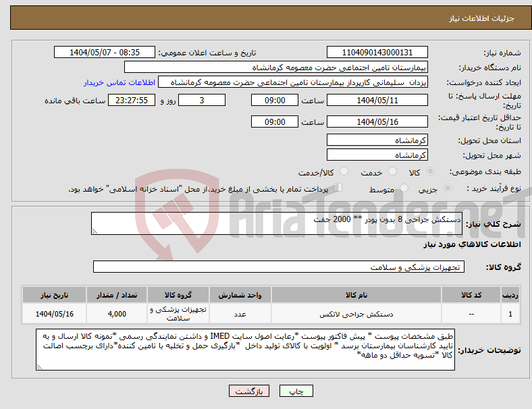
Task: Click the row number cell 1
Action: [x=510, y=314]
